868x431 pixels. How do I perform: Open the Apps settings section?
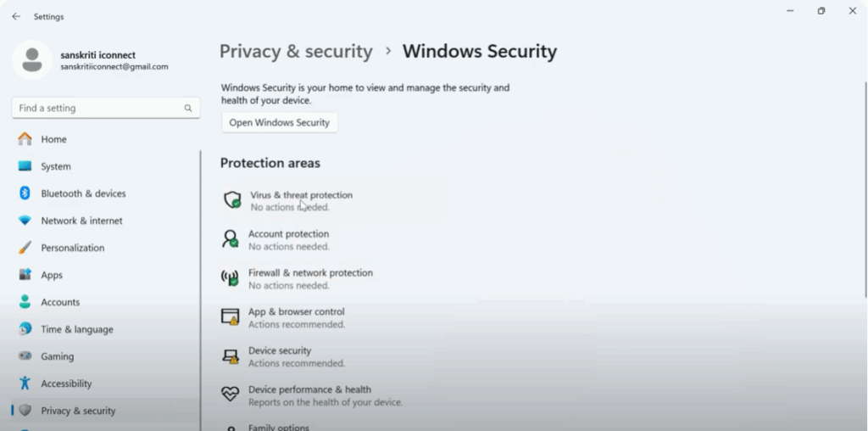point(52,275)
